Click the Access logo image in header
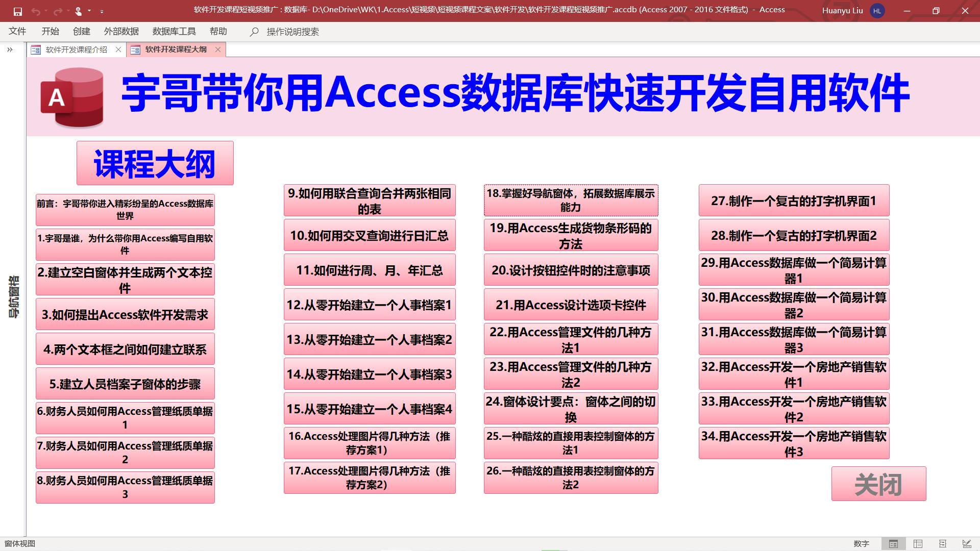980x551 pixels. point(72,97)
